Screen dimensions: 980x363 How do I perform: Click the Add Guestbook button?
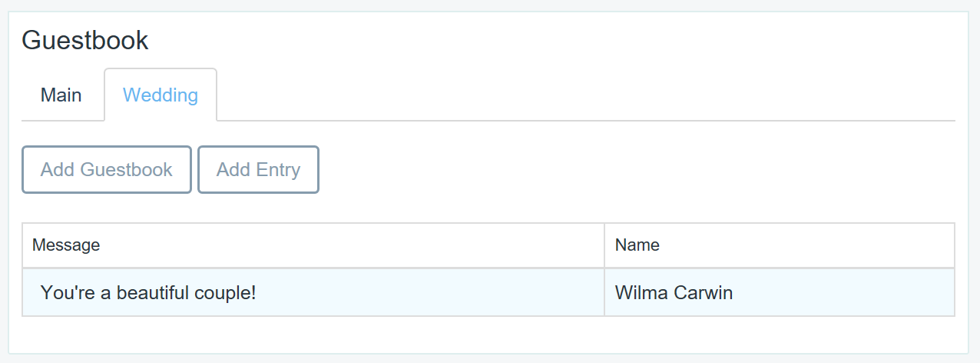coord(107,170)
